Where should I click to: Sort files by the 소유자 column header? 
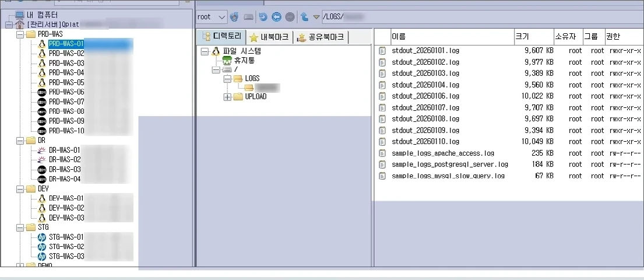tap(568, 37)
